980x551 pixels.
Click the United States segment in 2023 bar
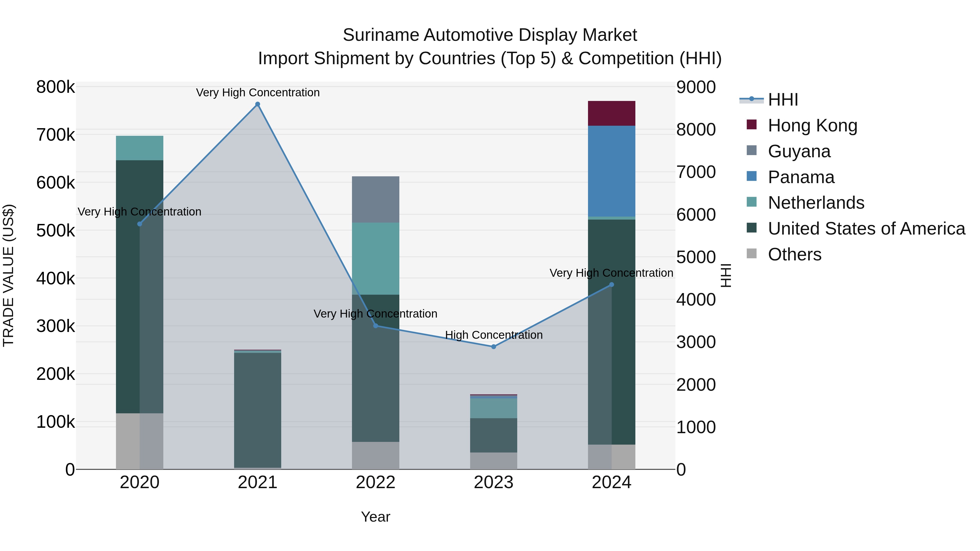(x=494, y=435)
